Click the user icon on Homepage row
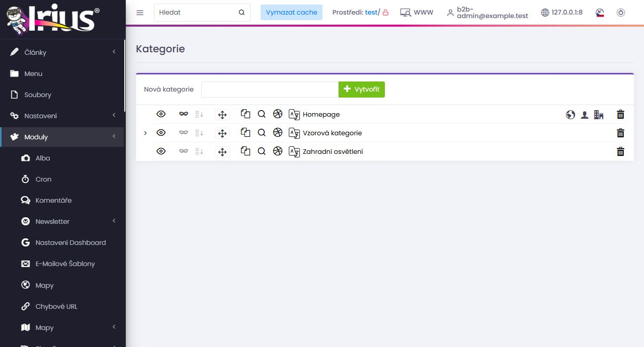Screen dimensions: 644x347 tap(585, 115)
